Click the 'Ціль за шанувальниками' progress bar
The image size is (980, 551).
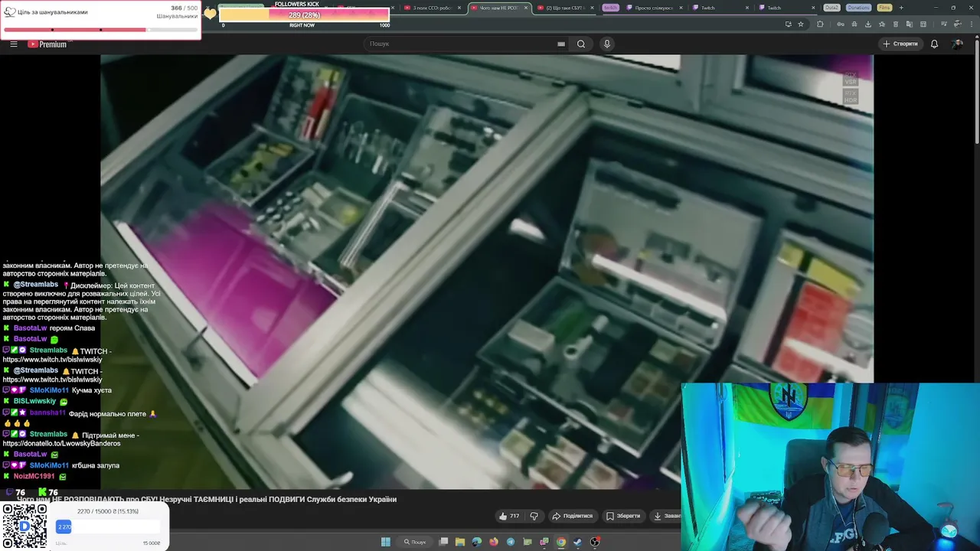pos(100,30)
